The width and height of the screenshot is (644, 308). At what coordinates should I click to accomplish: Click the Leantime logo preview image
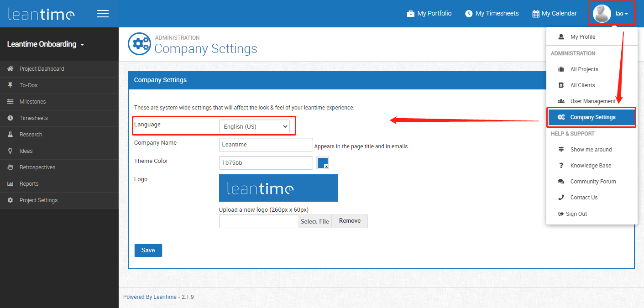(x=278, y=188)
